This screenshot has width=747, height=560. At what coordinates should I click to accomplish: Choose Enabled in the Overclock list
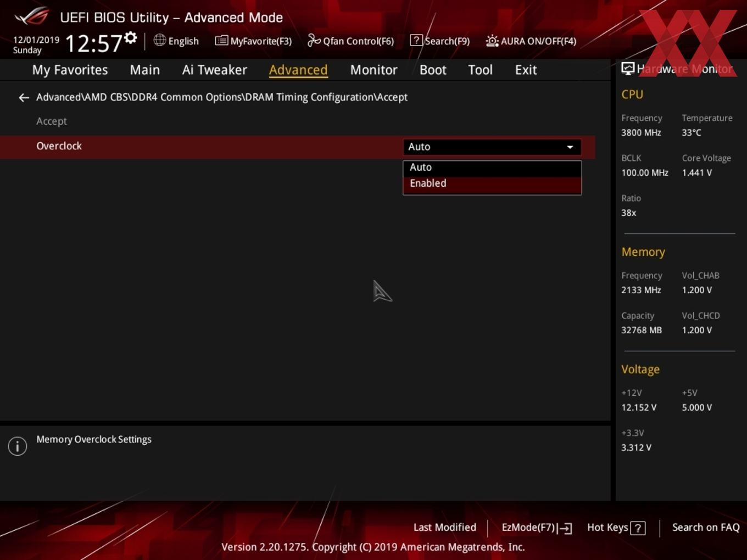pos(492,184)
